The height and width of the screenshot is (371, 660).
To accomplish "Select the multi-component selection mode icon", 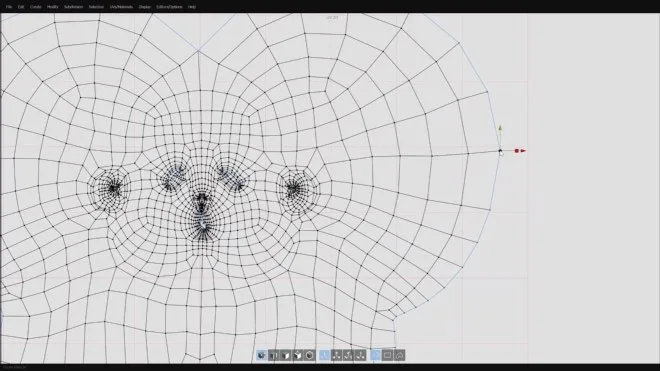I will tap(261, 355).
